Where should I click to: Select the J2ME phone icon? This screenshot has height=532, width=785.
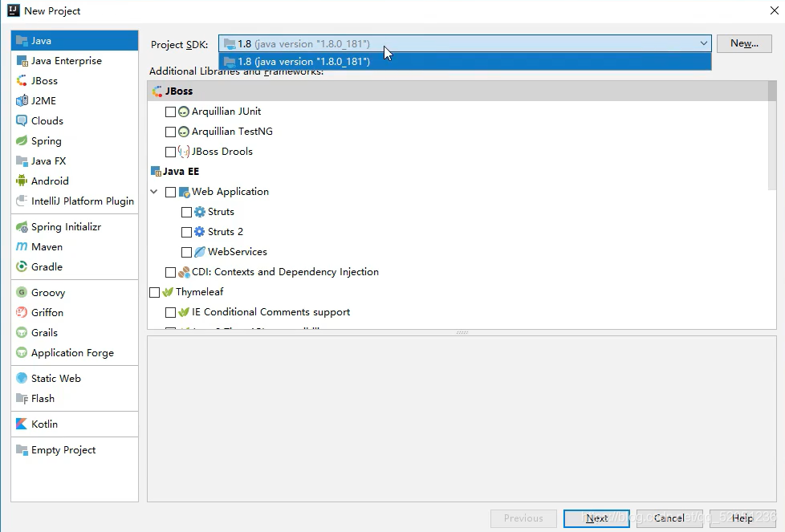point(22,100)
